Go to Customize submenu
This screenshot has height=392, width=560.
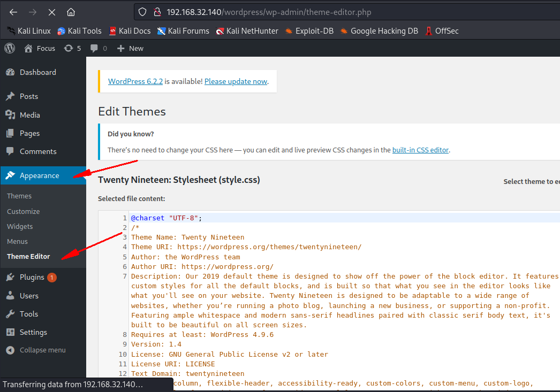pyautogui.click(x=23, y=211)
